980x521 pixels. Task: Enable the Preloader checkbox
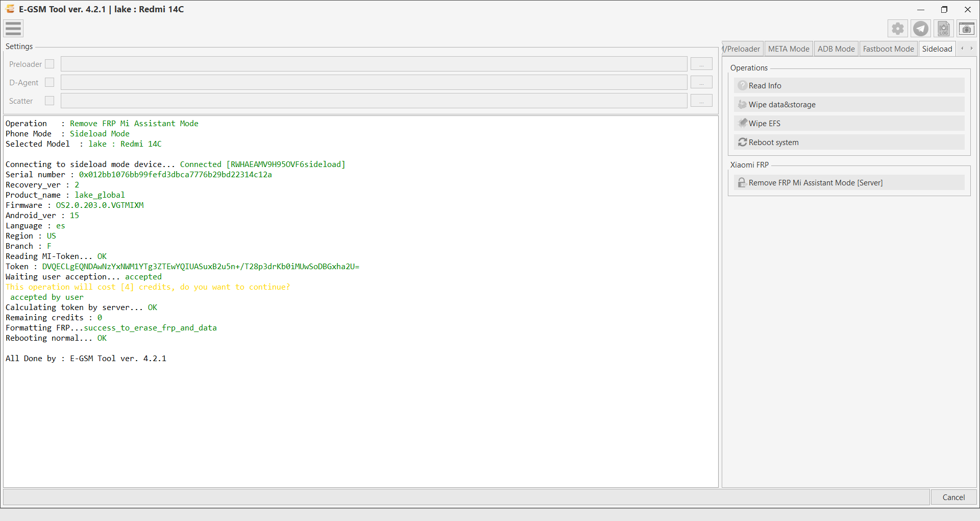[50, 64]
